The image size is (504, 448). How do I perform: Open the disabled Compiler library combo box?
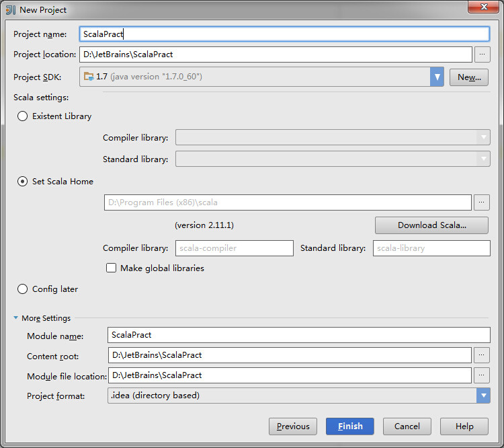pos(333,137)
